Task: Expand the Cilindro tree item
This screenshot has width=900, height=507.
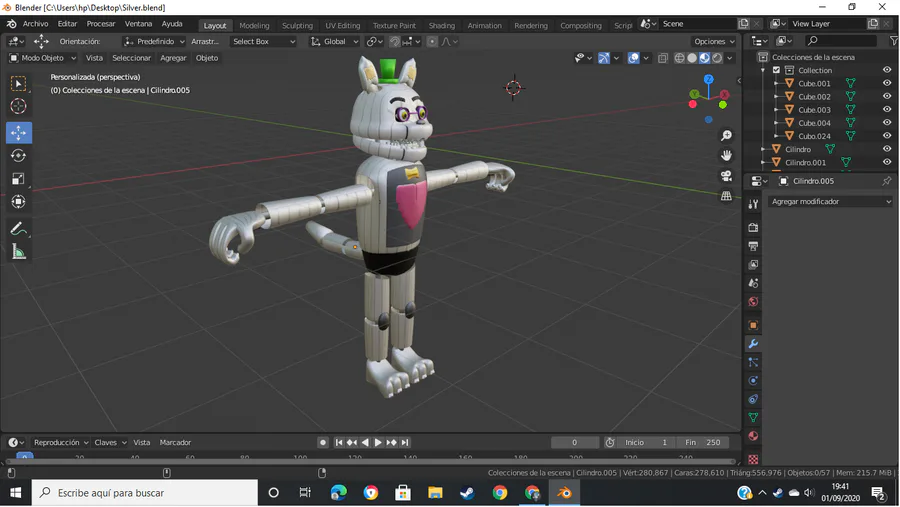Action: click(763, 149)
